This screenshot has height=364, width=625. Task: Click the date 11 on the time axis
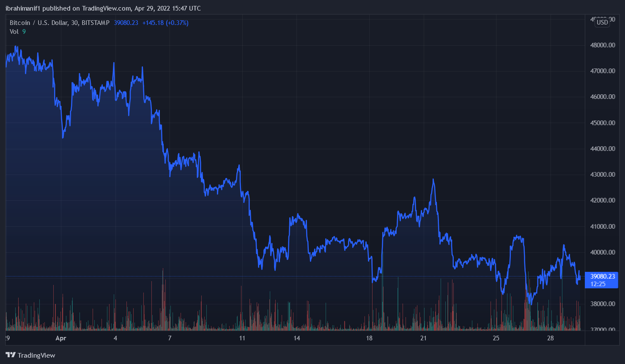point(242,338)
